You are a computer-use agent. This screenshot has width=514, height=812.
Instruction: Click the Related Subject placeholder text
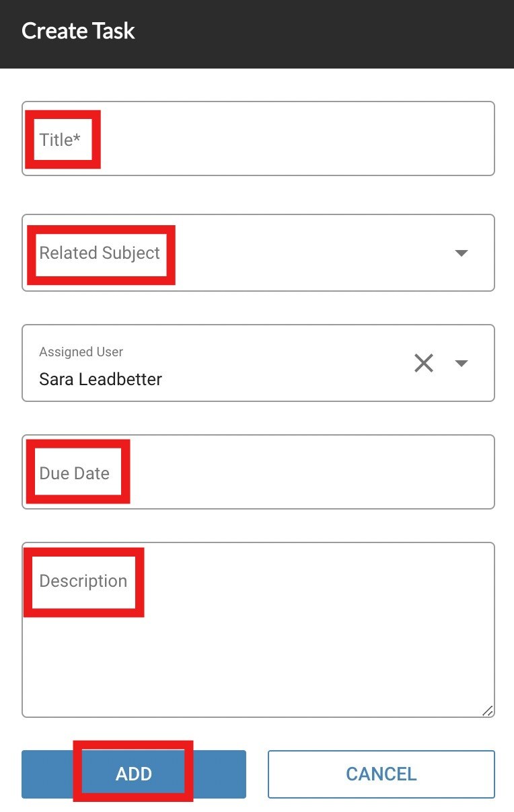tap(100, 253)
